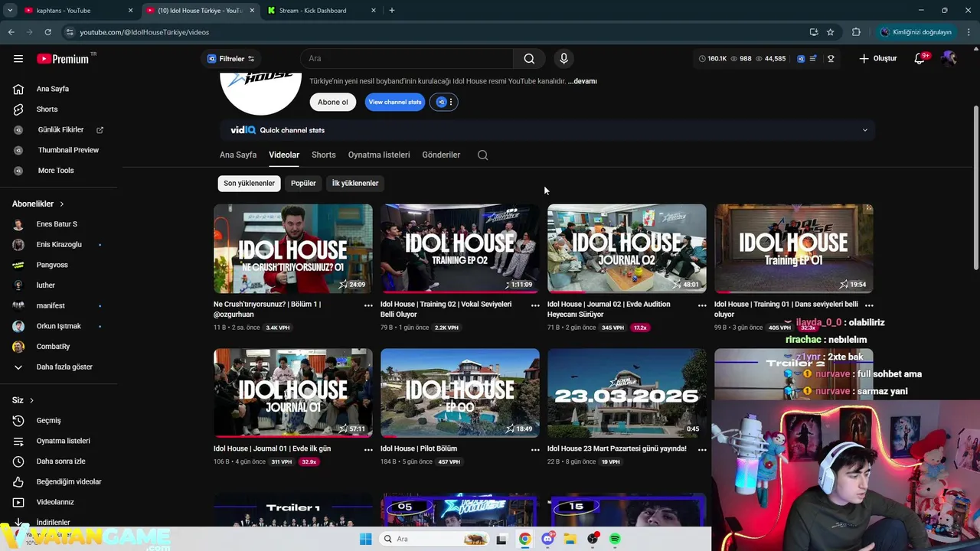Reload the page
The width and height of the screenshot is (980, 551).
(x=47, y=32)
